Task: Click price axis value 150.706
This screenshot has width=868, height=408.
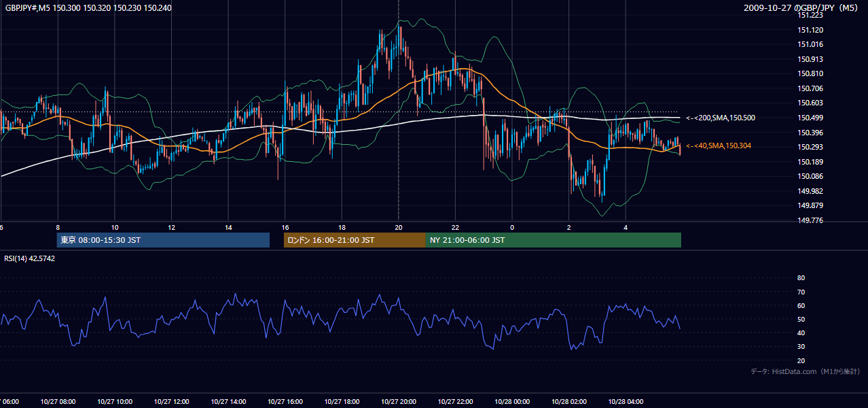Action: [x=812, y=88]
